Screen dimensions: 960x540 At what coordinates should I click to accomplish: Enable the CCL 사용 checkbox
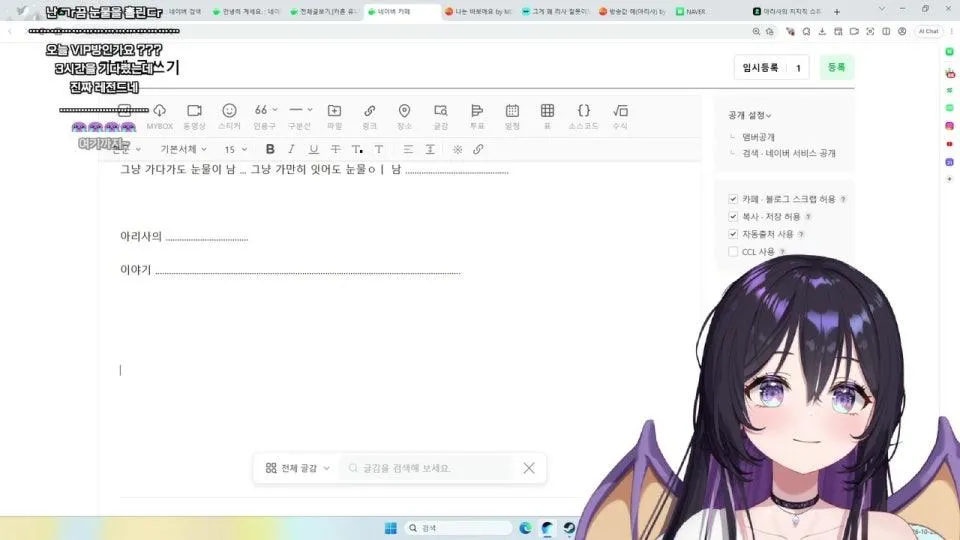point(733,251)
